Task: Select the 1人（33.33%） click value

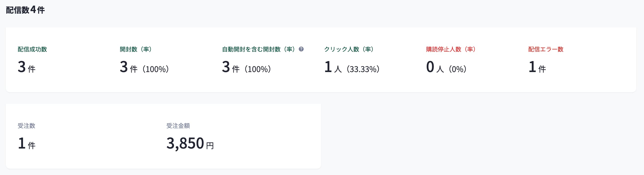Action: coord(352,67)
